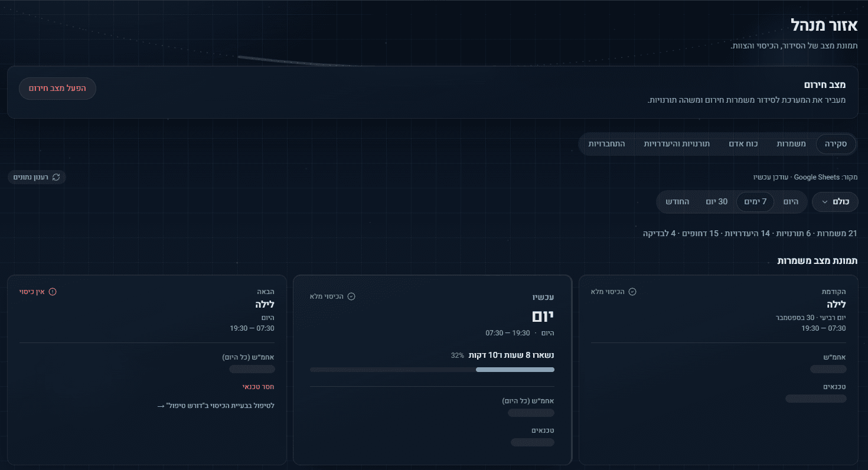Select the החודש time range
This screenshot has width=868, height=470.
point(677,202)
